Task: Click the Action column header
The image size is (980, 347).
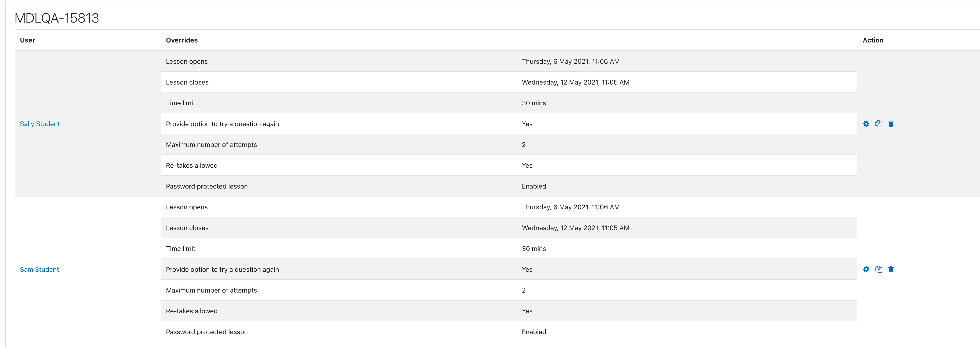Action: click(x=873, y=40)
